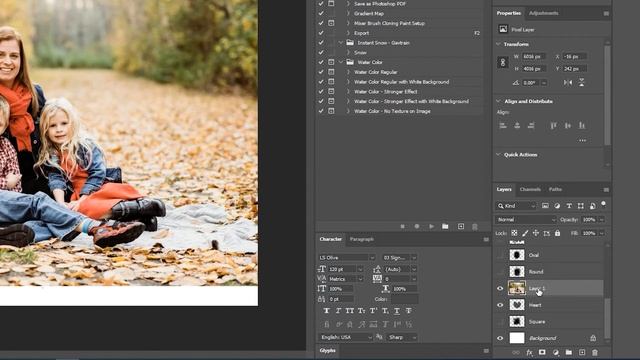Image resolution: width=640 pixels, height=360 pixels.
Task: Lock image pixels with brush icon
Action: pos(525,233)
